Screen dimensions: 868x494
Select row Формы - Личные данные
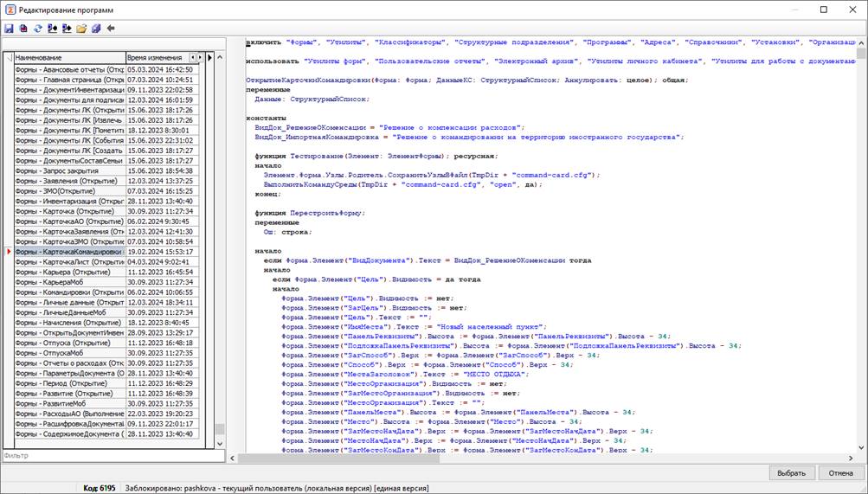click(106, 303)
